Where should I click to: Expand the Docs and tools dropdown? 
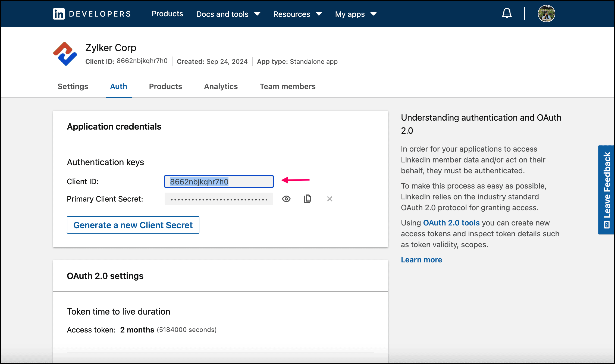[228, 14]
